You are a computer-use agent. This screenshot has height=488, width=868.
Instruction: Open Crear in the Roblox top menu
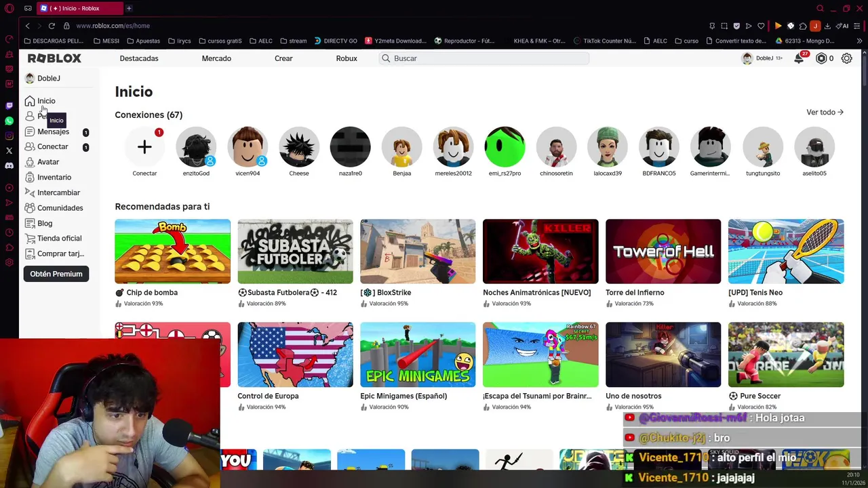tap(283, 58)
